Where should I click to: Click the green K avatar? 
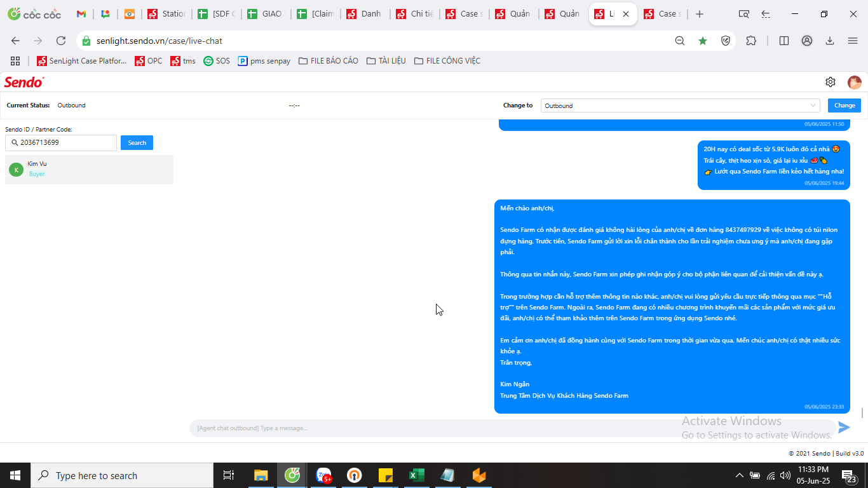coord(16,170)
